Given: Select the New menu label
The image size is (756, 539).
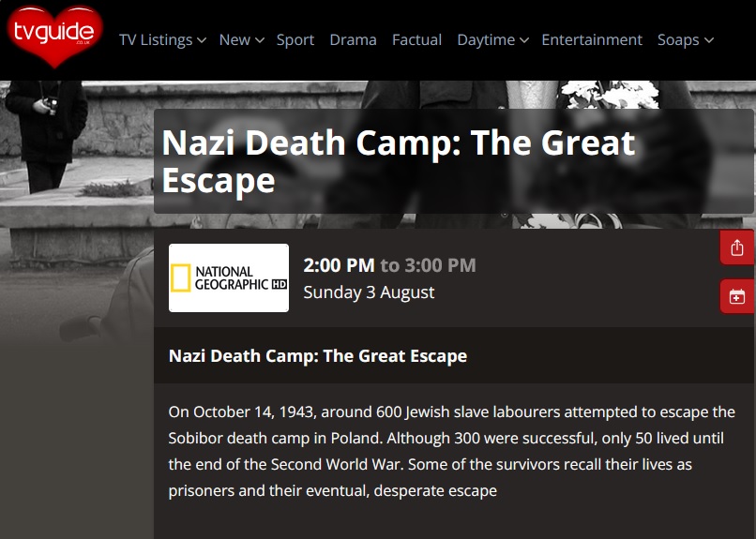Looking at the screenshot, I should [234, 40].
